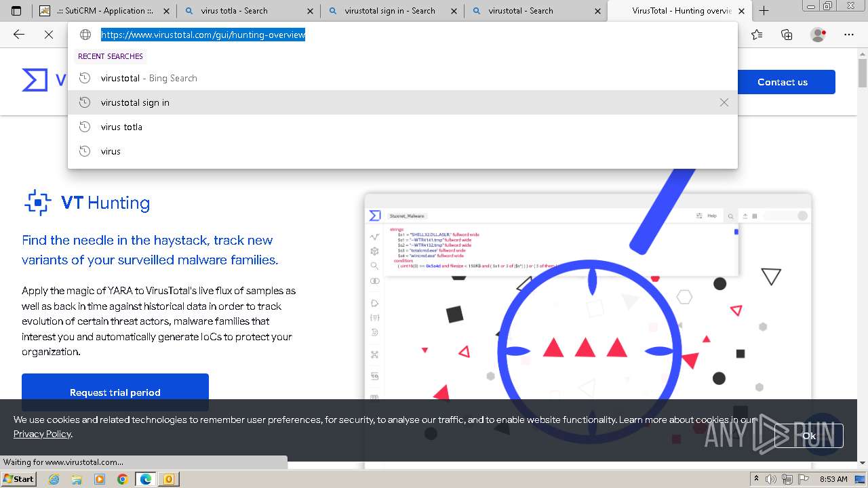Click scrollbar down arrow
This screenshot has height=488, width=868.
pos(863,463)
